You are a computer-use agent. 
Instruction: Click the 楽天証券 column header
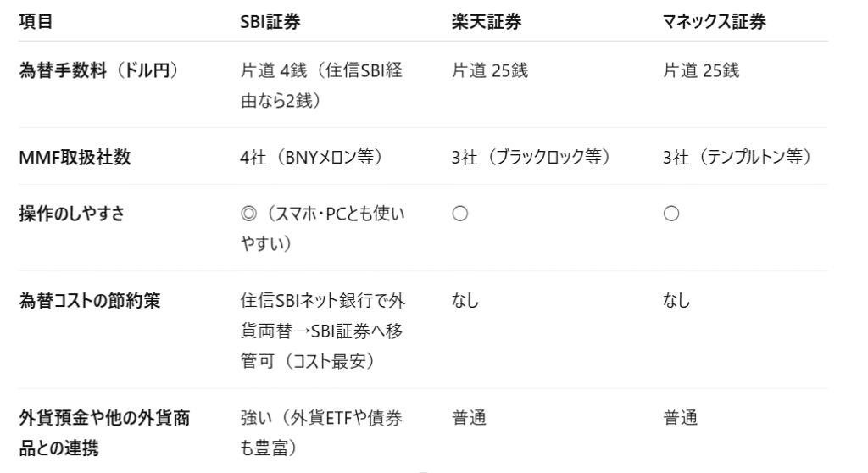point(487,21)
